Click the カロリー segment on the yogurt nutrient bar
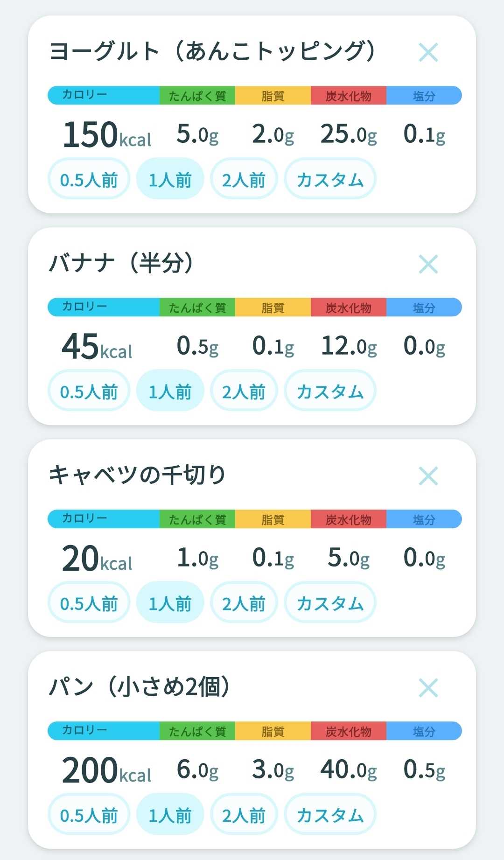 (104, 95)
